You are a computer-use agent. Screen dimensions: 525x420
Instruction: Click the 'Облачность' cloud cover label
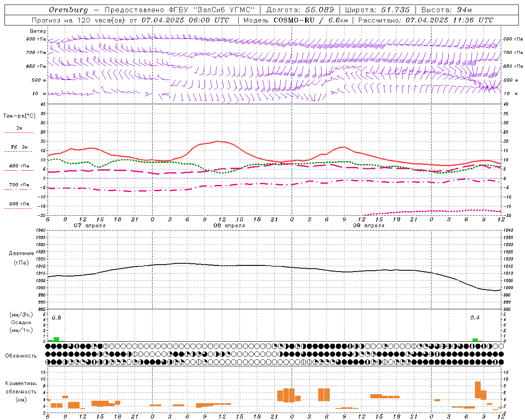21,356
